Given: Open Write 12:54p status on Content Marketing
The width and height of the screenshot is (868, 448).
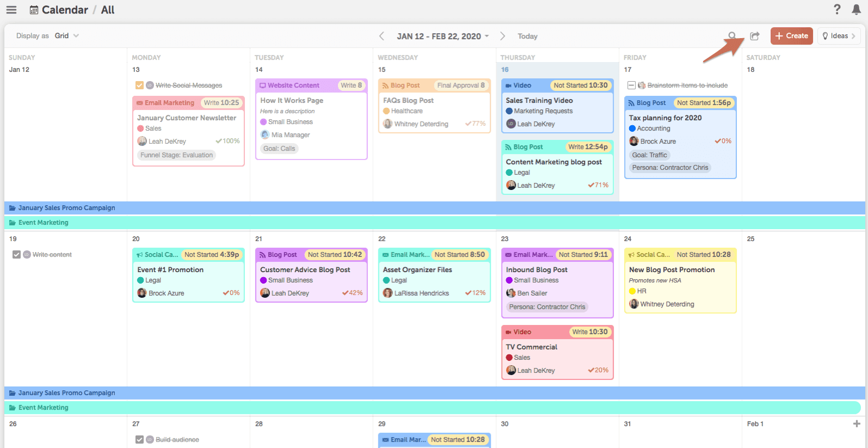Looking at the screenshot, I should pos(588,147).
